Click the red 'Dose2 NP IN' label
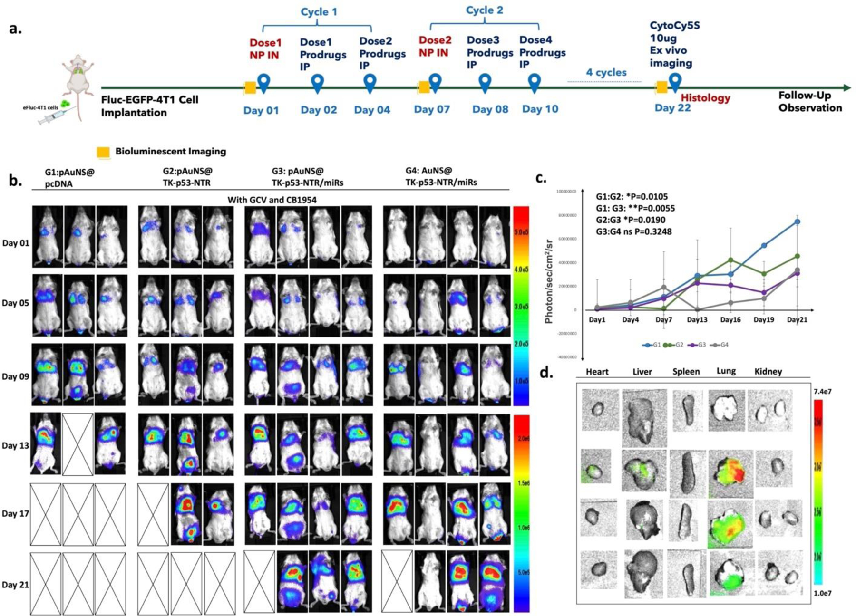 click(x=435, y=46)
